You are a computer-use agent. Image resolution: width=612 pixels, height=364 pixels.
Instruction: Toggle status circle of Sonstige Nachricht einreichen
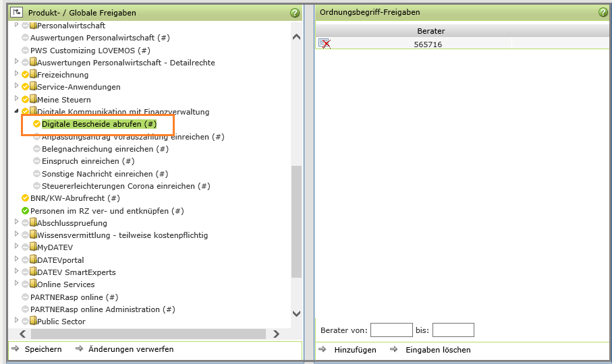coord(36,173)
